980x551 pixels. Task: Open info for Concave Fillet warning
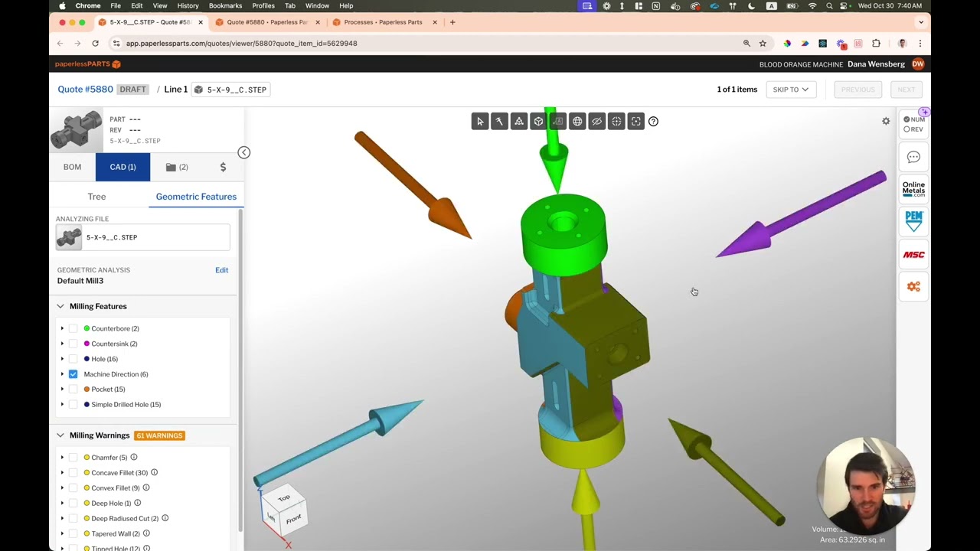pyautogui.click(x=154, y=473)
